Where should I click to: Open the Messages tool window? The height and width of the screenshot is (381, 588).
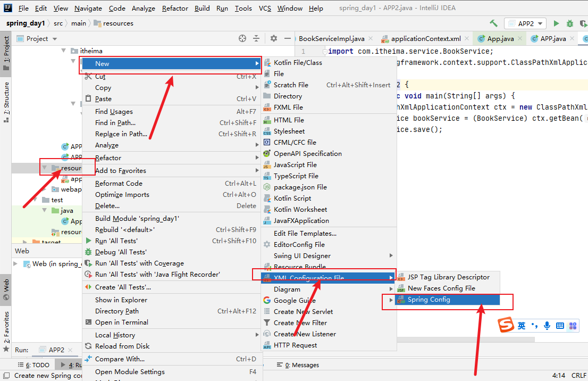point(298,365)
